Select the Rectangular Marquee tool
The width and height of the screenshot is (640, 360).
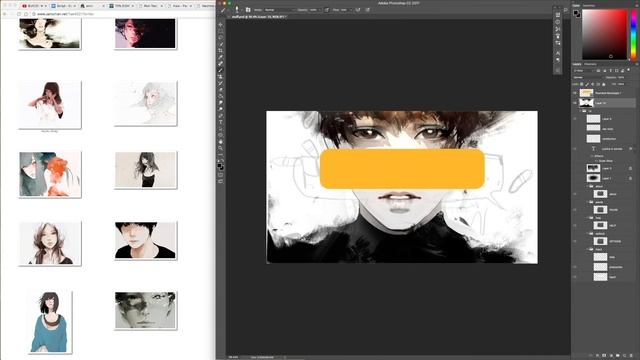click(x=221, y=31)
